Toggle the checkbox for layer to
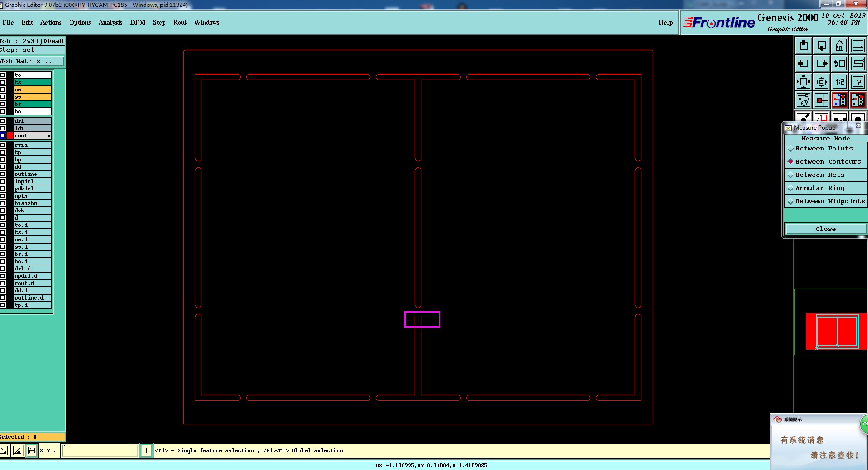The height and width of the screenshot is (470, 868). tap(3, 75)
